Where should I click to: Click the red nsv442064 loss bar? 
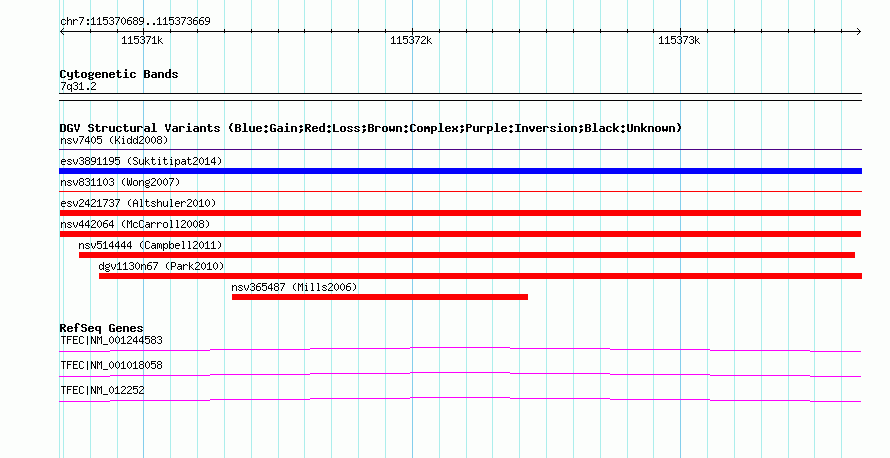[x=460, y=234]
